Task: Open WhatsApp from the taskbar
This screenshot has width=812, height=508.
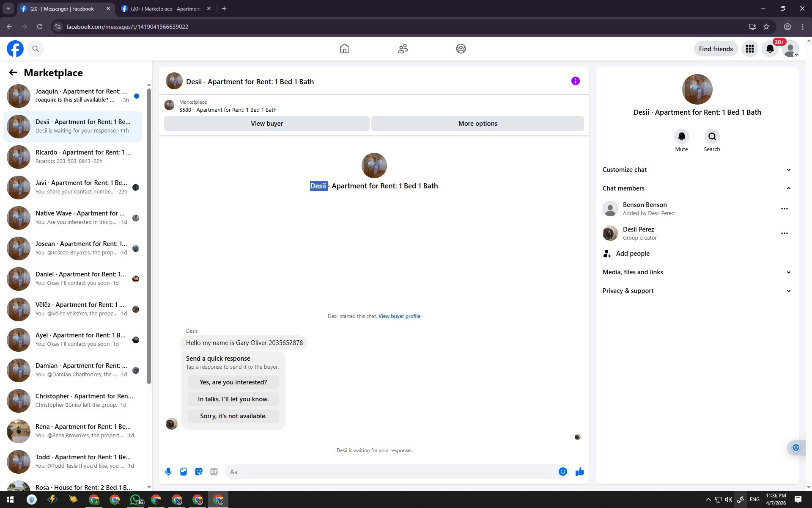Action: coord(135,500)
